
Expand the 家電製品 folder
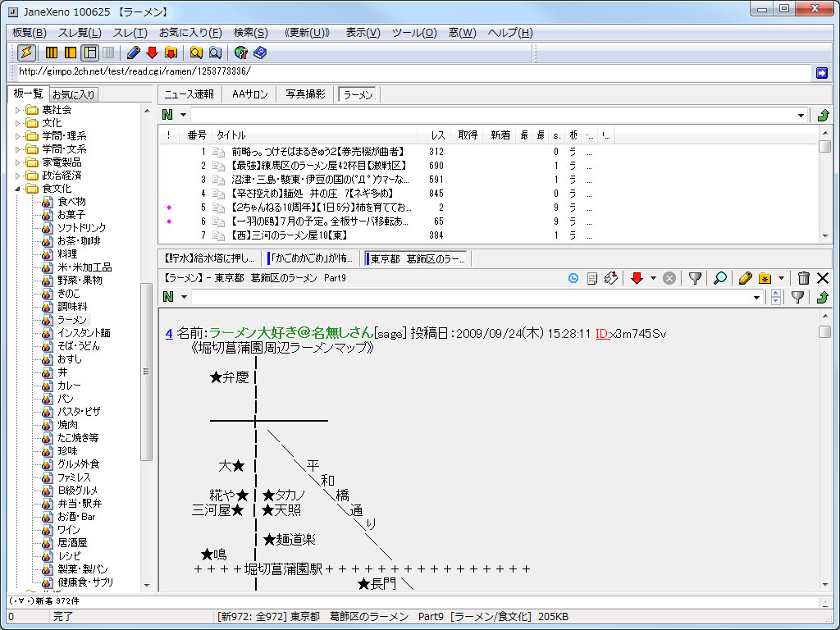(18, 162)
